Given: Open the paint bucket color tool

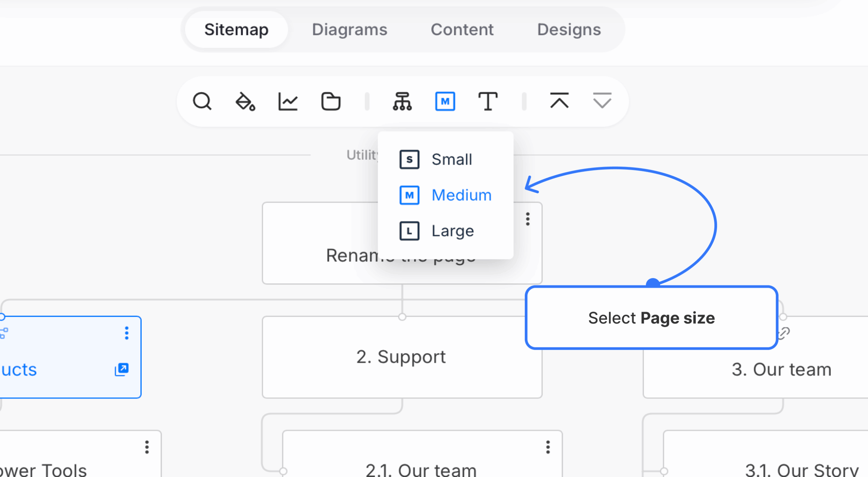Looking at the screenshot, I should click(245, 101).
